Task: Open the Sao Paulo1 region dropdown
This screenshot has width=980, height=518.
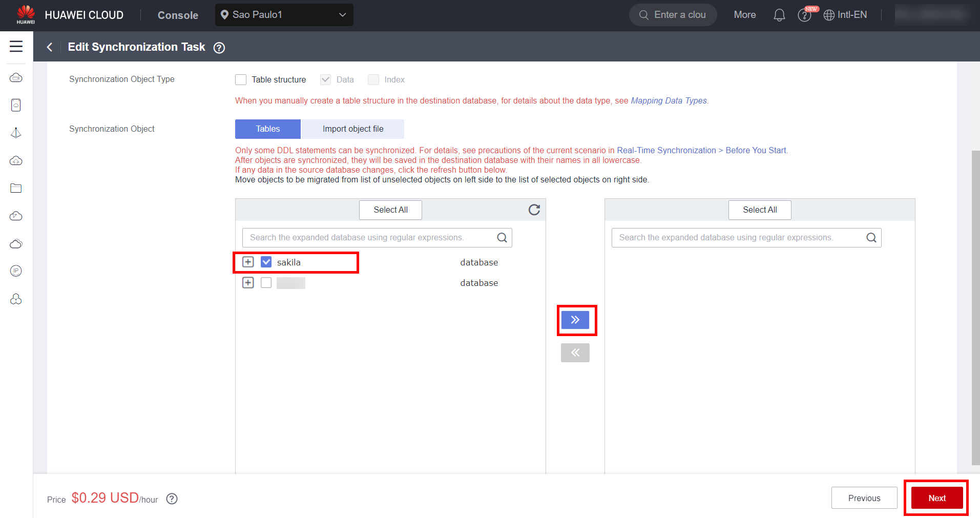Action: [284, 15]
